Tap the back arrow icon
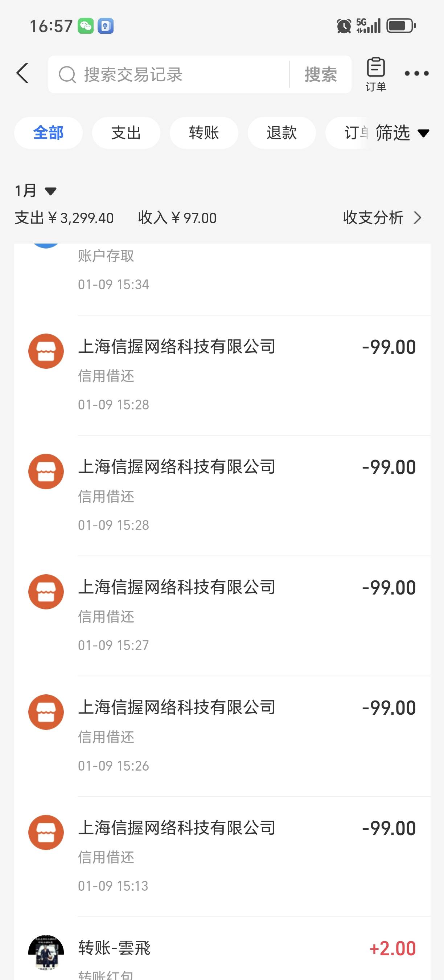Viewport: 444px width, 980px height. click(23, 73)
